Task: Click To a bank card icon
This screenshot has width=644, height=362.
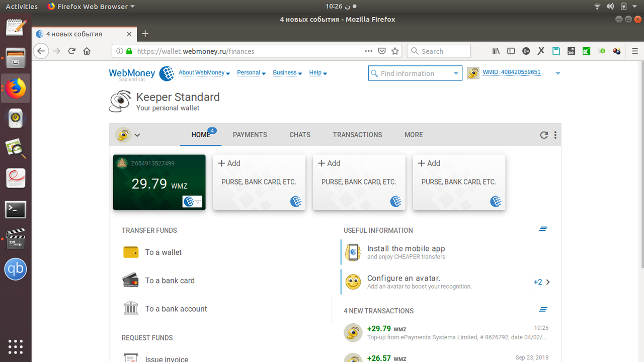Action: (131, 280)
